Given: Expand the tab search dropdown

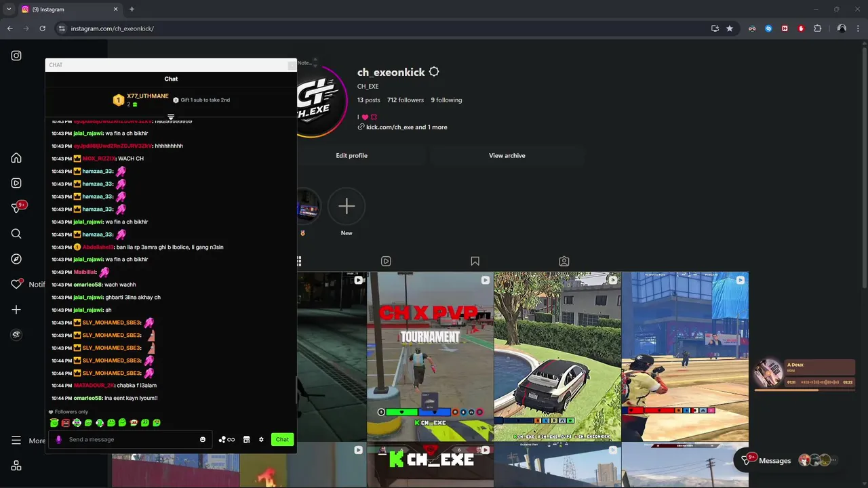Looking at the screenshot, I should (x=9, y=9).
